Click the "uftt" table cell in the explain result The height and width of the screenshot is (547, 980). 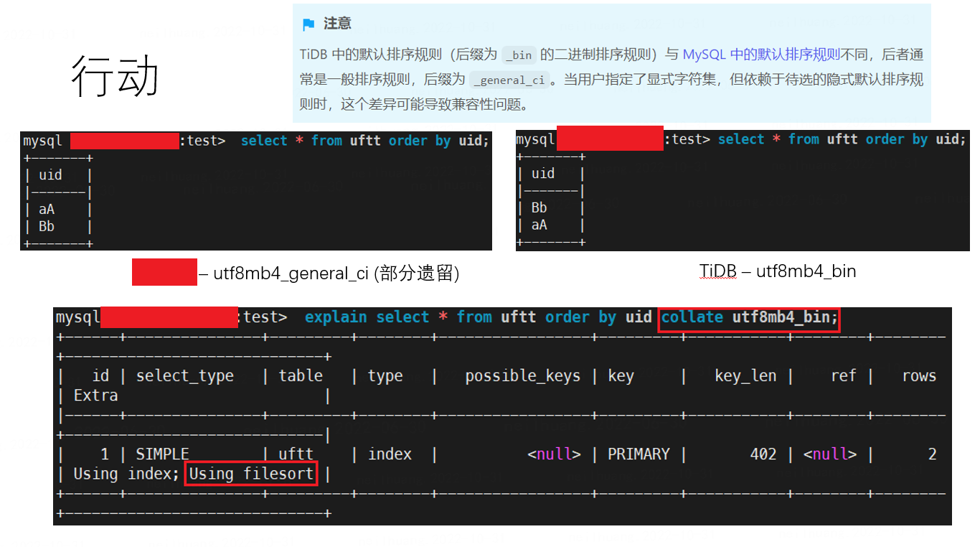tap(296, 454)
